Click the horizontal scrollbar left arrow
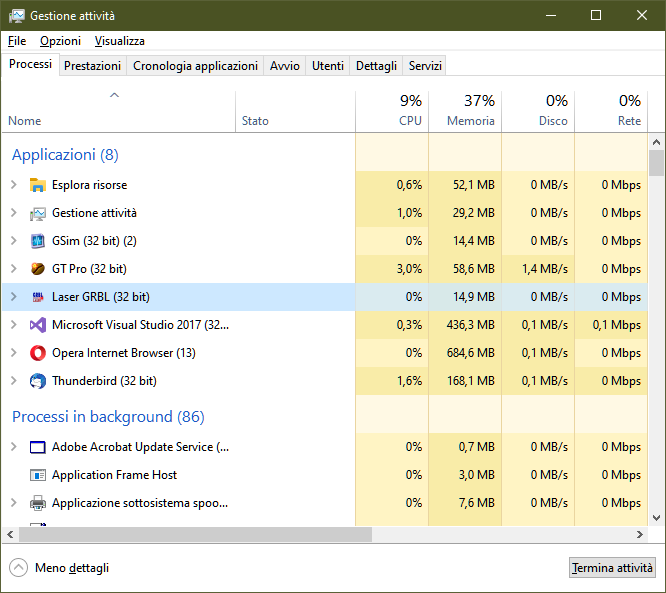This screenshot has width=666, height=593. click(10, 534)
